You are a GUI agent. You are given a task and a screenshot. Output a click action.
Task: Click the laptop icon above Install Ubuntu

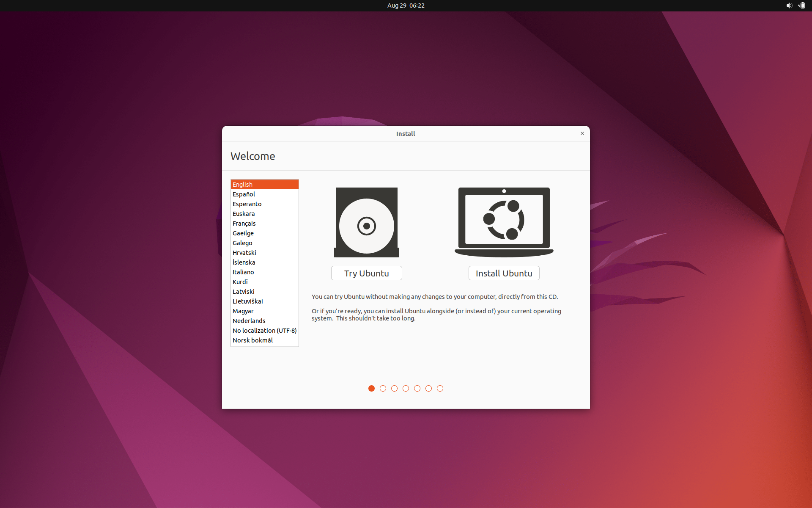click(x=503, y=221)
